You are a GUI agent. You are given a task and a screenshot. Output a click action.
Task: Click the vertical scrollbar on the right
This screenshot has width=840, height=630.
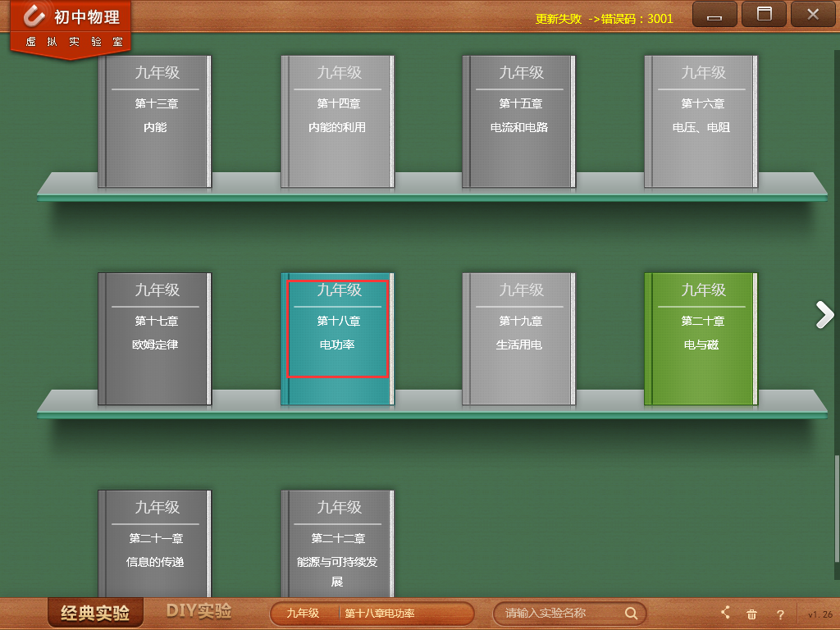(836, 509)
